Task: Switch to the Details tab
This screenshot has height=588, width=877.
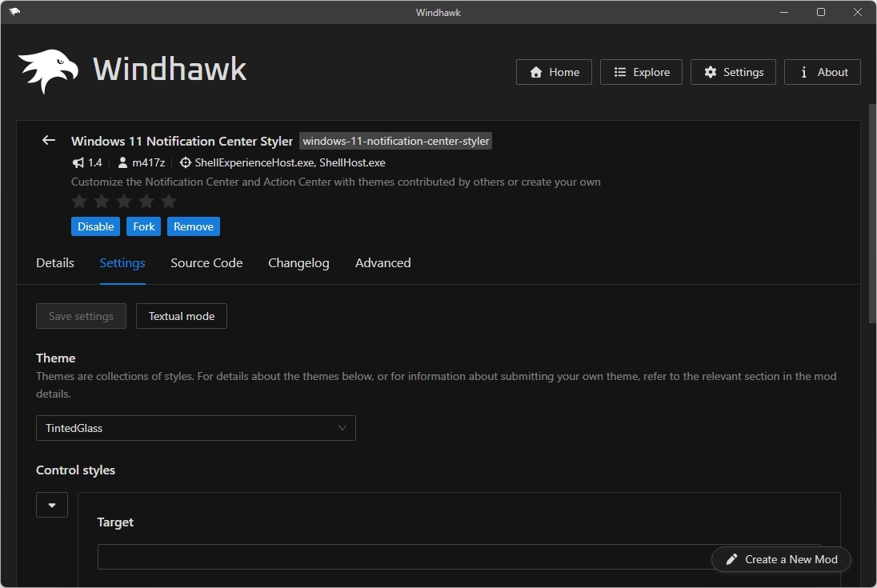Action: (54, 262)
